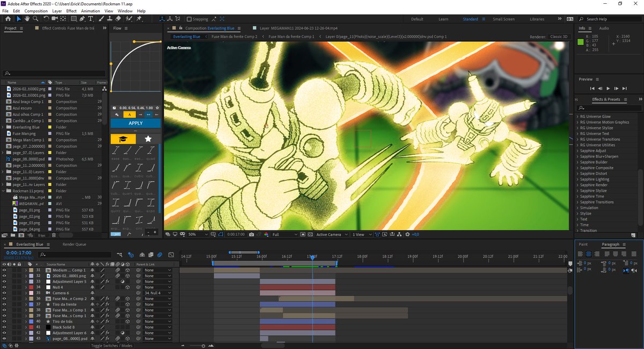Select the Home icon in toolbar
This screenshot has width=644, height=349.
pos(8,19)
